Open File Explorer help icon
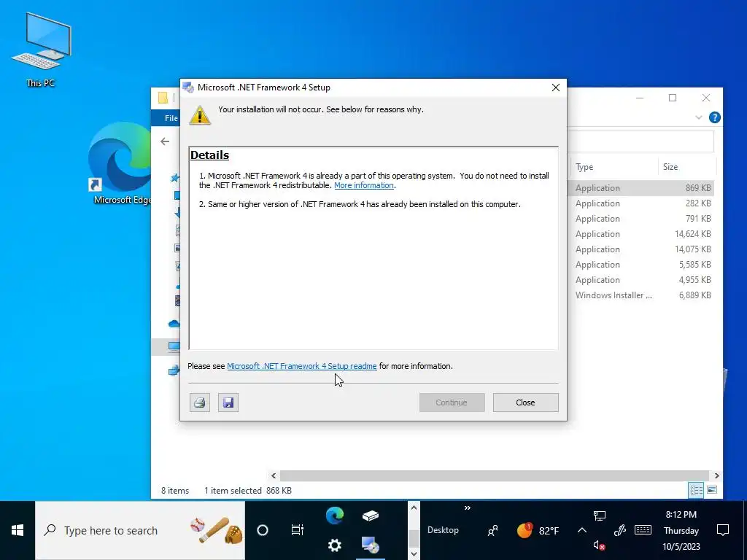Viewport: 747px width, 560px height. (715, 117)
